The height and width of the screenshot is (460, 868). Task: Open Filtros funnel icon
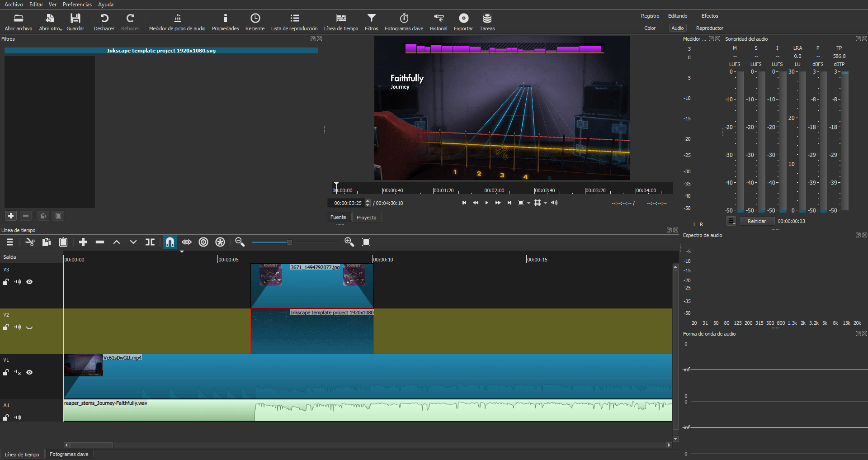pos(371,22)
